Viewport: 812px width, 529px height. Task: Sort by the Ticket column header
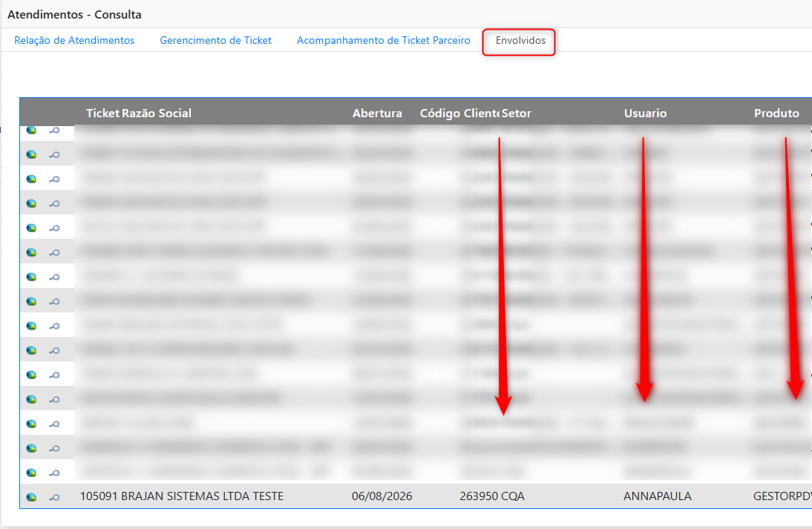[102, 114]
